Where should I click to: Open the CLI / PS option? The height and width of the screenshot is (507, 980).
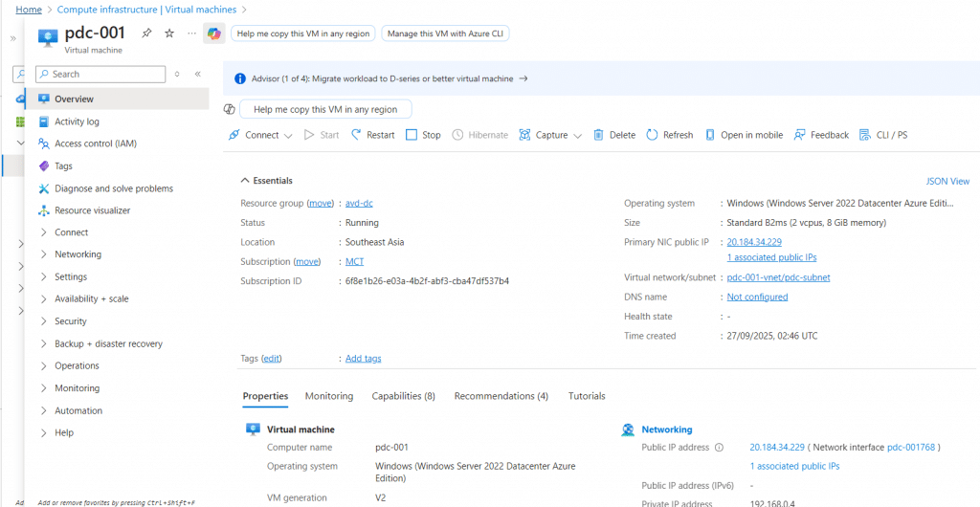coord(883,135)
